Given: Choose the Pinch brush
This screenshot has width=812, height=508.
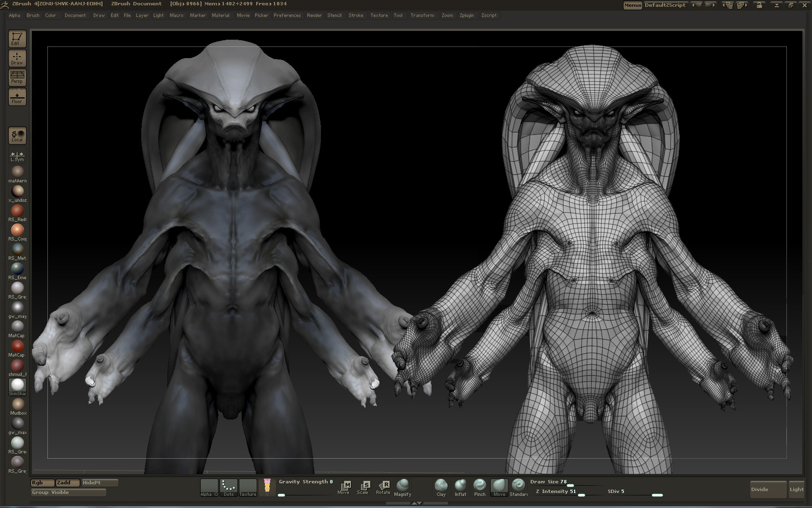Looking at the screenshot, I should tap(479, 487).
